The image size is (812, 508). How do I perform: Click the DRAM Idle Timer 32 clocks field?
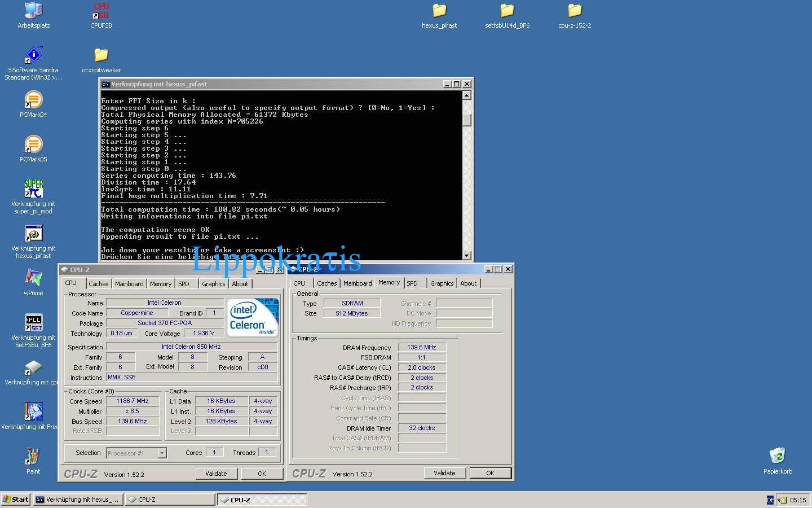tap(422, 428)
